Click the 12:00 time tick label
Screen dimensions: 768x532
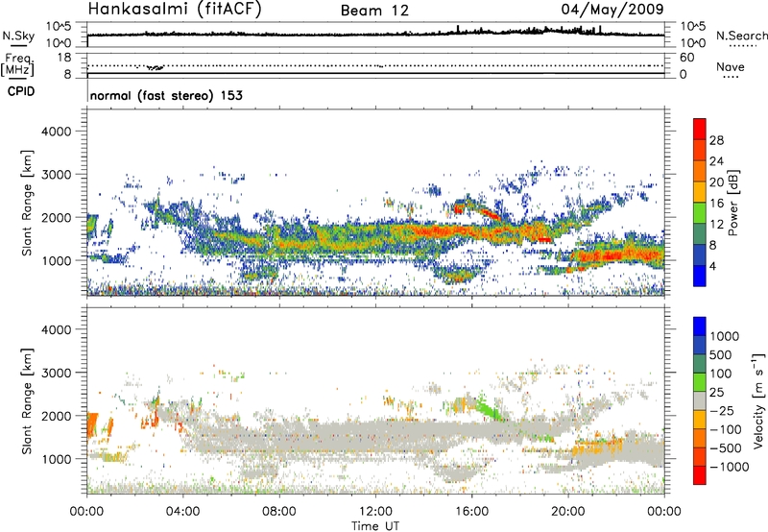(x=375, y=512)
